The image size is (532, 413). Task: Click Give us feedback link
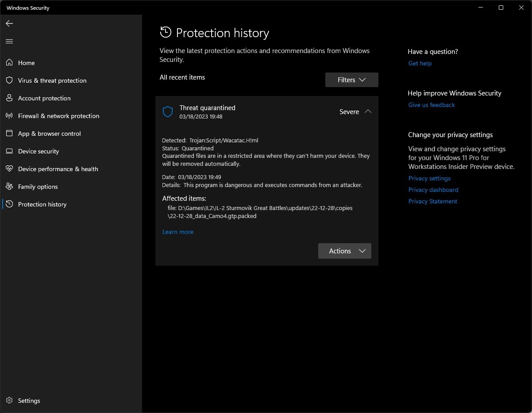coord(432,105)
